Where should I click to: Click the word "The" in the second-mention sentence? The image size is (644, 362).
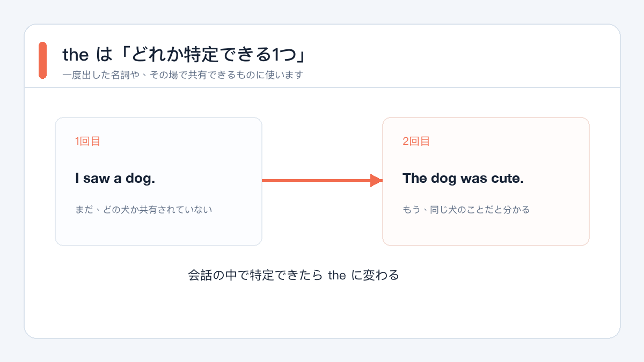pyautogui.click(x=414, y=179)
